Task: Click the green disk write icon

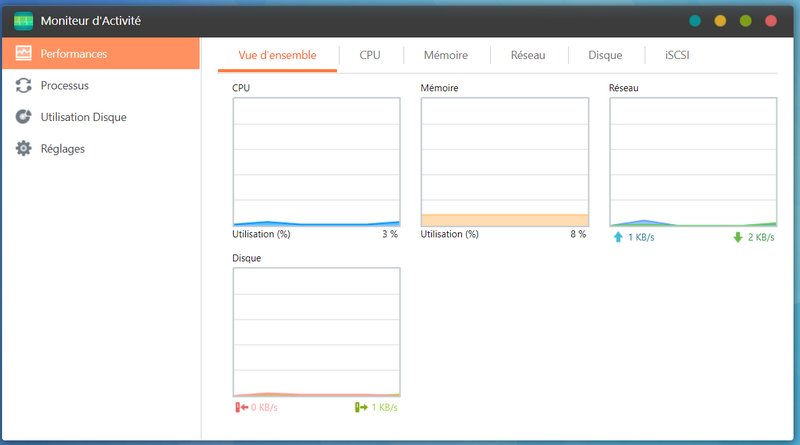Action: pyautogui.click(x=360, y=407)
